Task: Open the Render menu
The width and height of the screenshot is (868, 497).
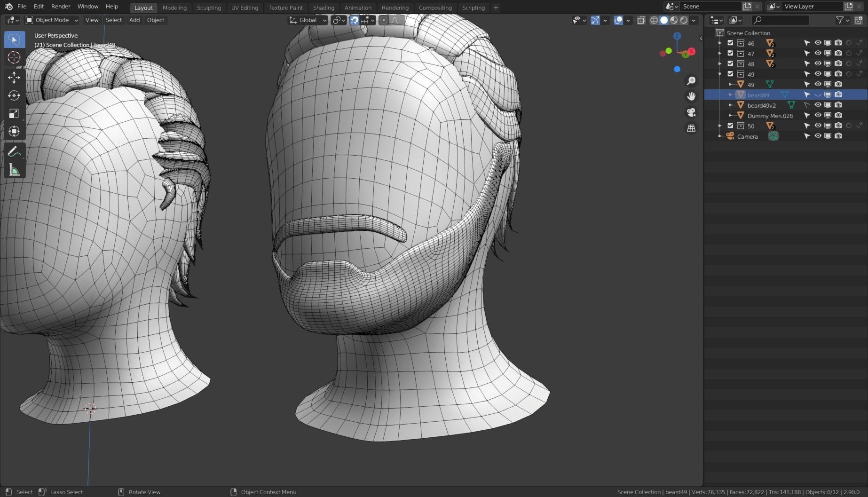Action: [x=61, y=7]
